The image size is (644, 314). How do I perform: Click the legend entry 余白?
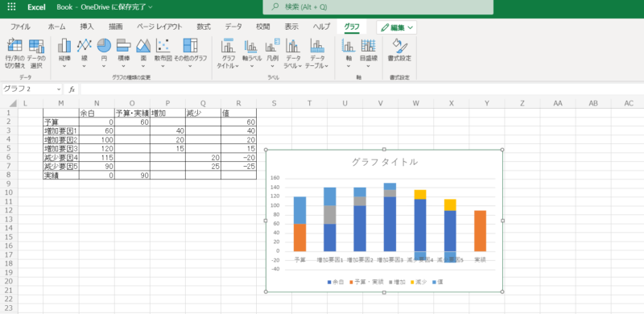coord(336,282)
